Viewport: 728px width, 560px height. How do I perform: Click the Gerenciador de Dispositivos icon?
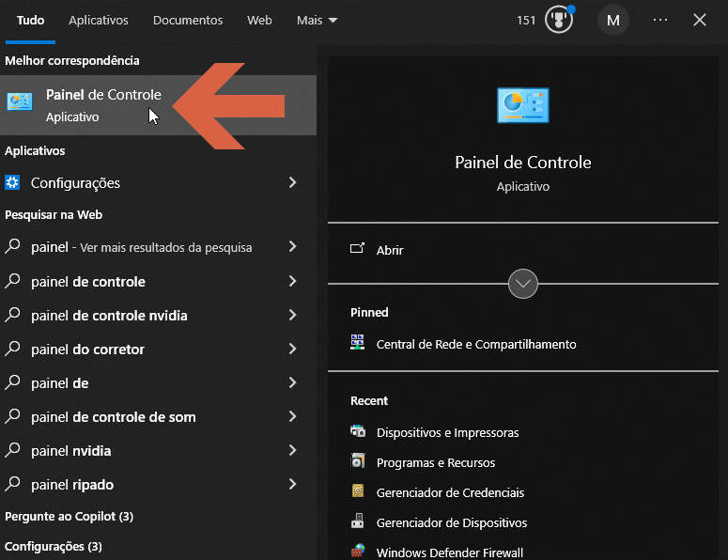358,521
